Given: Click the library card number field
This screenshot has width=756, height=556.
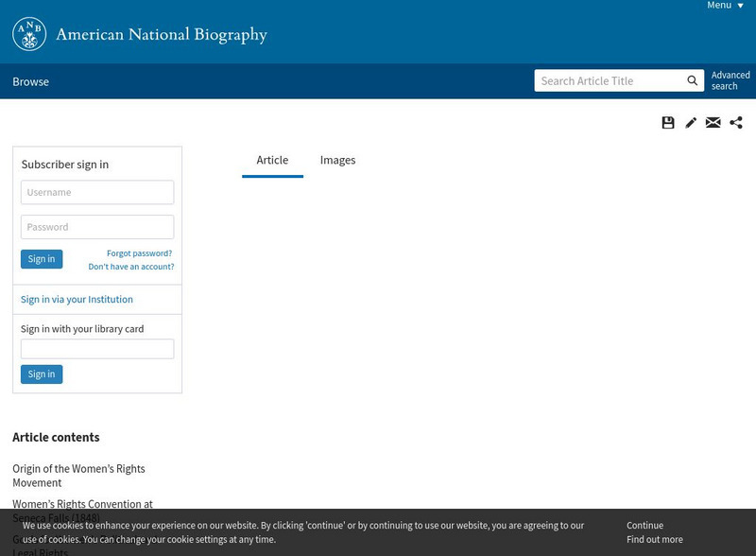Looking at the screenshot, I should (97, 349).
